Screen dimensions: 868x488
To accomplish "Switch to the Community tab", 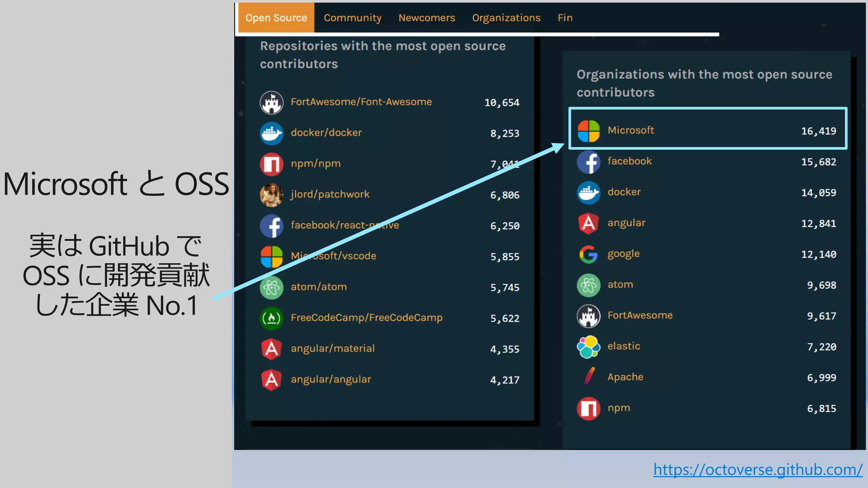I will click(x=353, y=18).
